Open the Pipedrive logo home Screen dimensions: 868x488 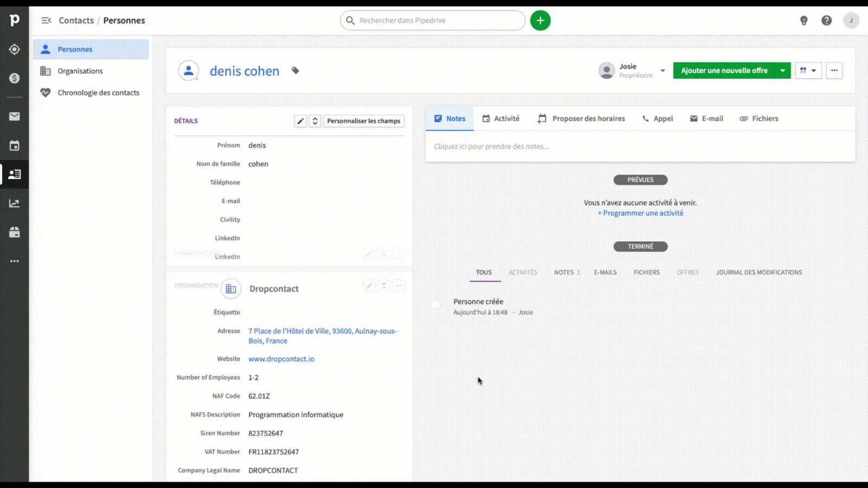pyautogui.click(x=14, y=20)
